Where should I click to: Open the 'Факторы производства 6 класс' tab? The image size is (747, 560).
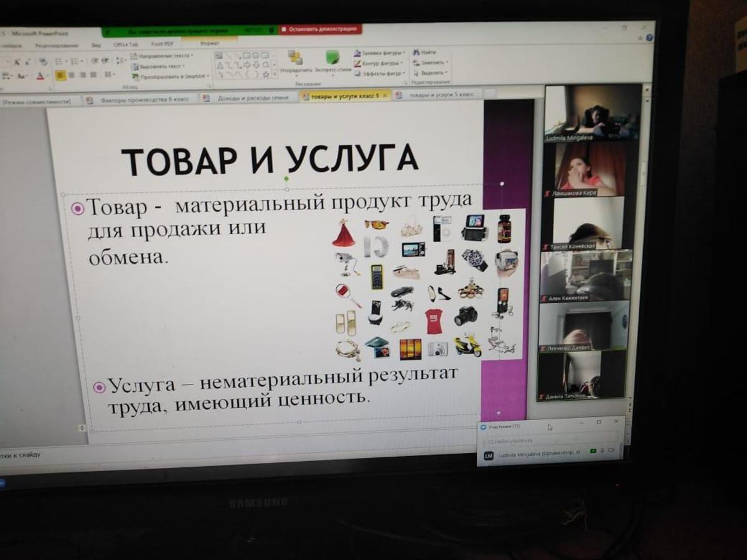(x=143, y=99)
